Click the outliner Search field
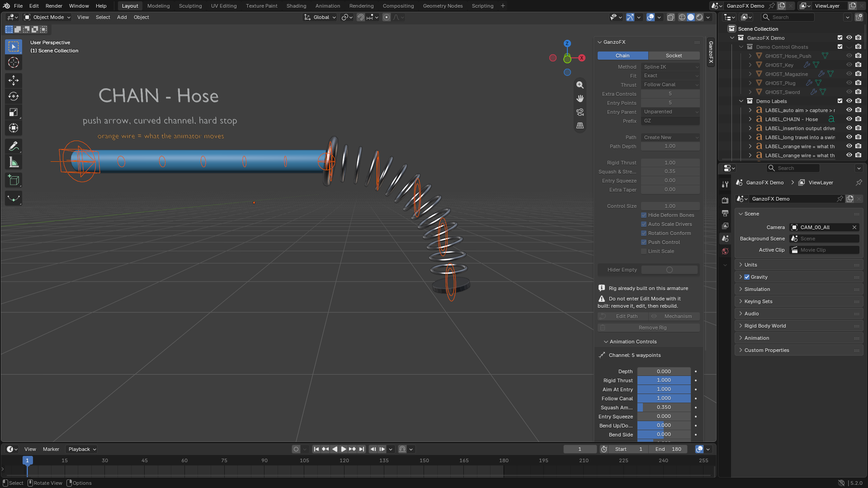The height and width of the screenshot is (488, 868). click(x=788, y=17)
